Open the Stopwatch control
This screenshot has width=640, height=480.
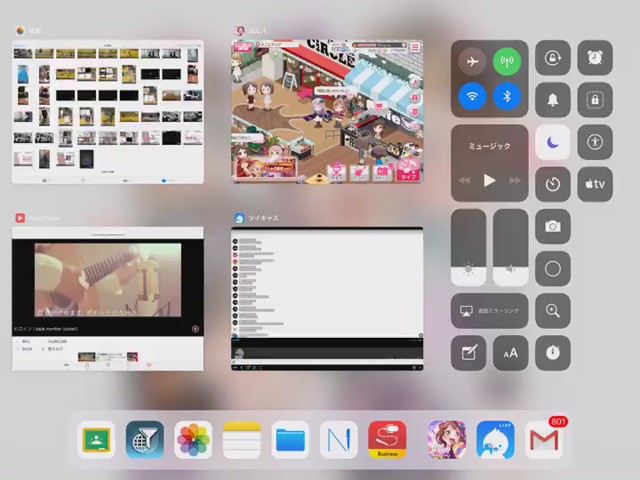(553, 353)
